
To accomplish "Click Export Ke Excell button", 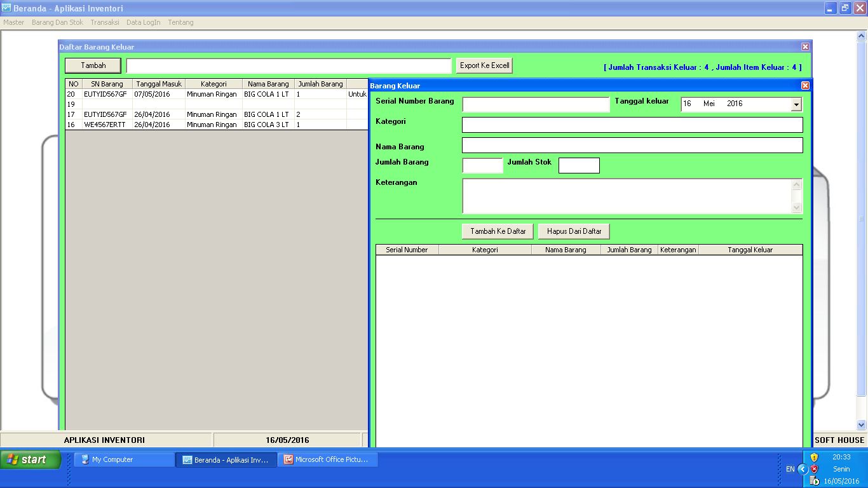I will click(484, 65).
